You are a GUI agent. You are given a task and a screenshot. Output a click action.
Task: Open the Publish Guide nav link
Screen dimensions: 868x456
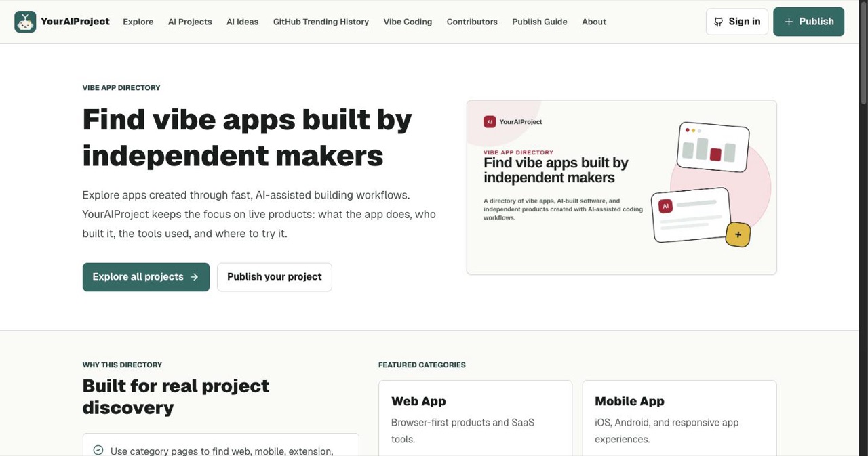540,22
